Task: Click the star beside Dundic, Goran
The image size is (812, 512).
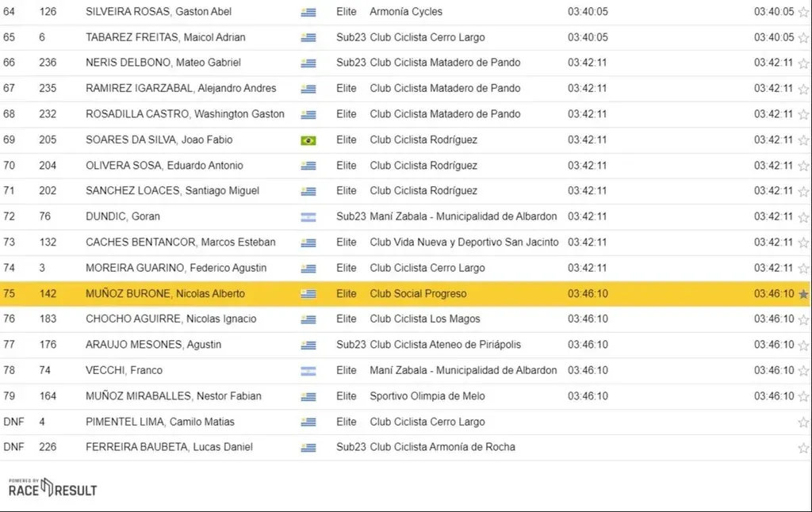Action: [803, 217]
